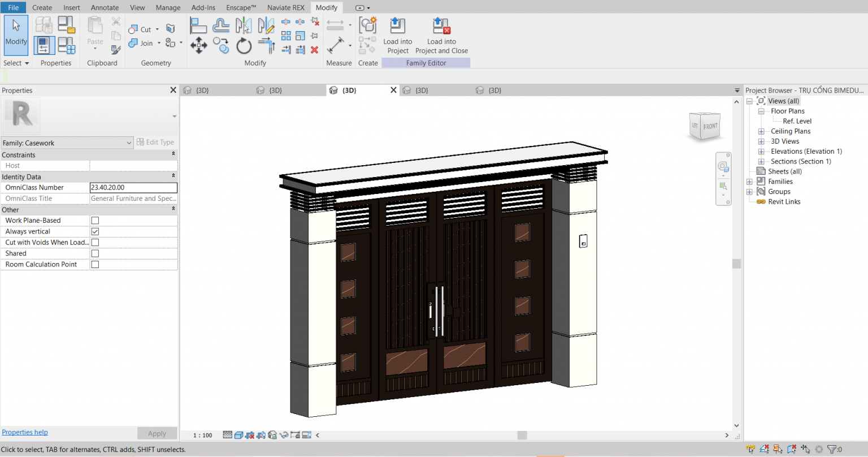This screenshot has height=457, width=868.
Task: Open the Annotate ribbon tab
Action: click(x=105, y=7)
